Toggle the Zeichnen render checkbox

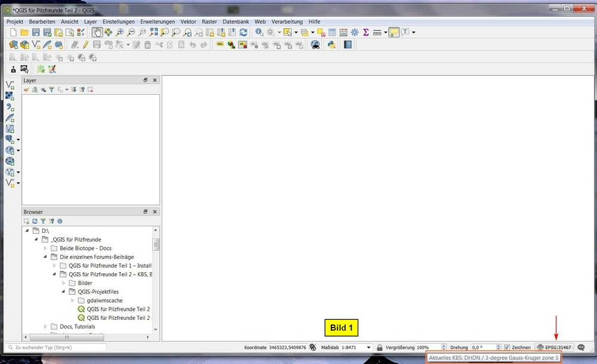(507, 347)
